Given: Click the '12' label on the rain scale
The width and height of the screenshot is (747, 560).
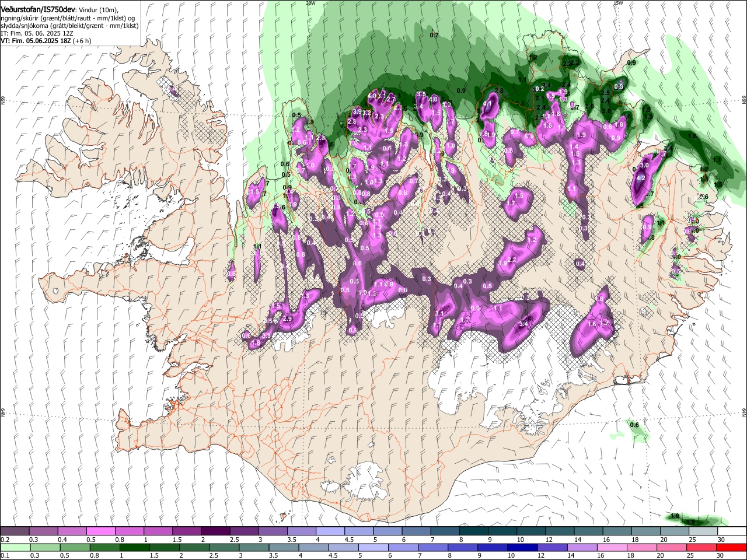Looking at the screenshot, I should click(541, 556).
